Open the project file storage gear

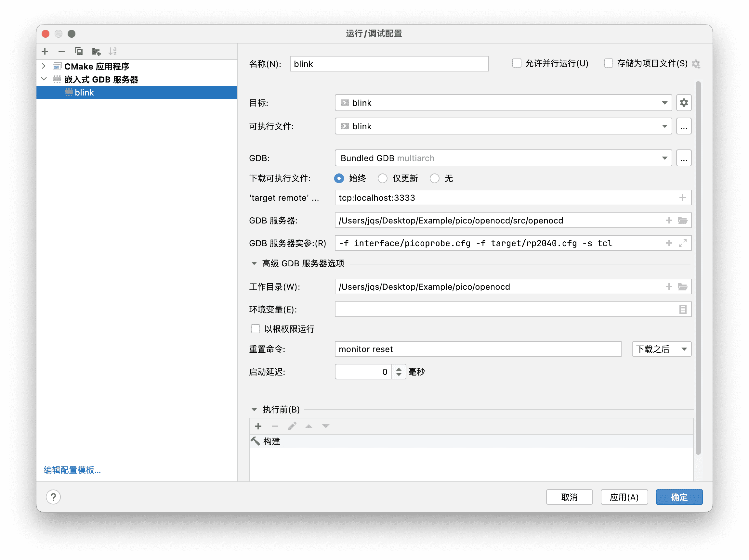point(696,64)
